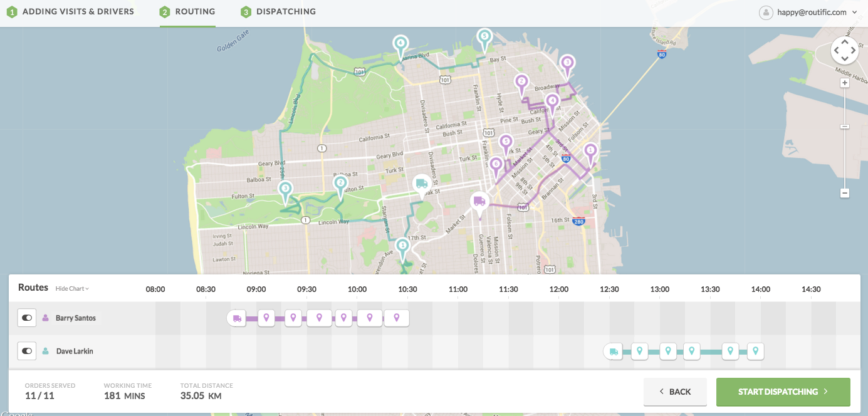This screenshot has height=416, width=868.
Task: Click purple map pin number 2
Action: (521, 85)
